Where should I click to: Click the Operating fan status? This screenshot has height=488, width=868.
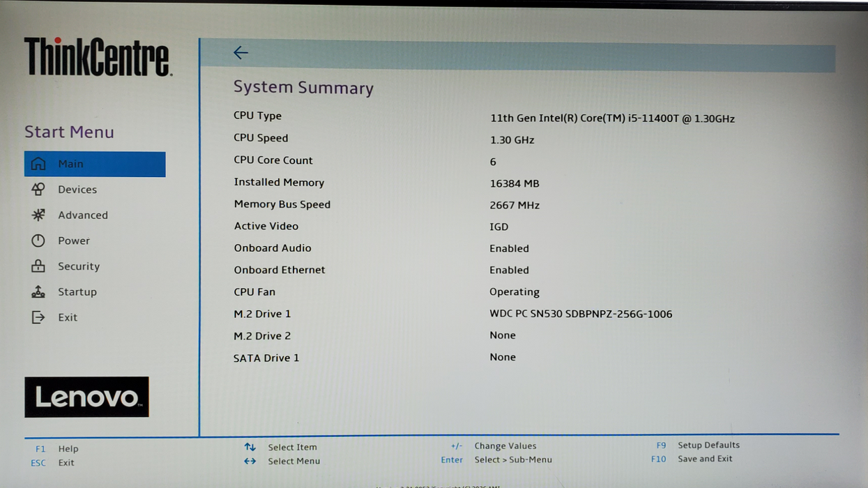[515, 292]
